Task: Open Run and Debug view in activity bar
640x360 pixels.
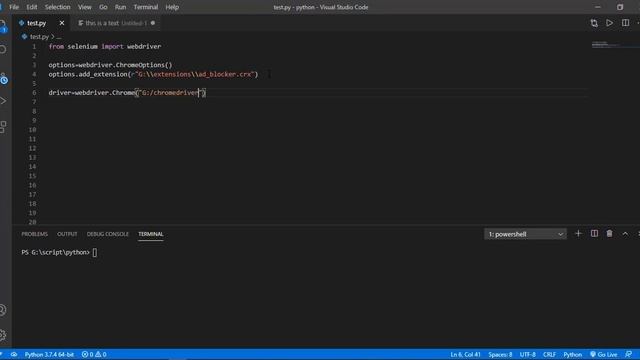Action: 3,100
